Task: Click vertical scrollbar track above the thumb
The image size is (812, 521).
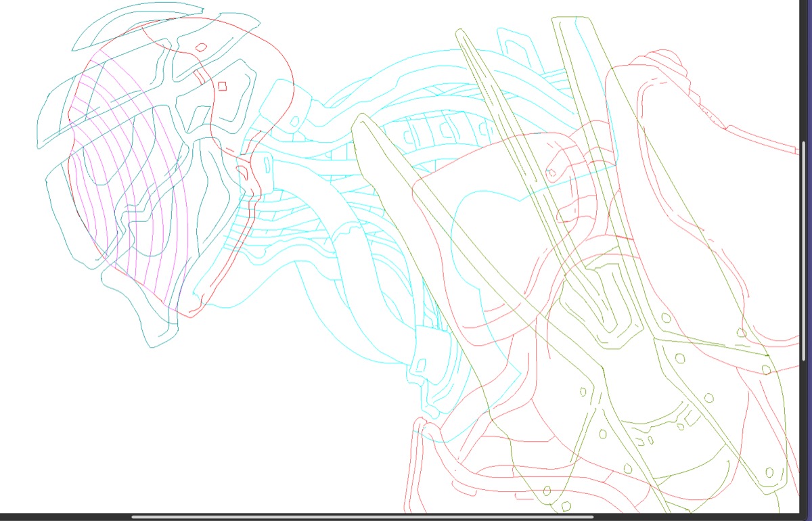Action: tap(804, 68)
